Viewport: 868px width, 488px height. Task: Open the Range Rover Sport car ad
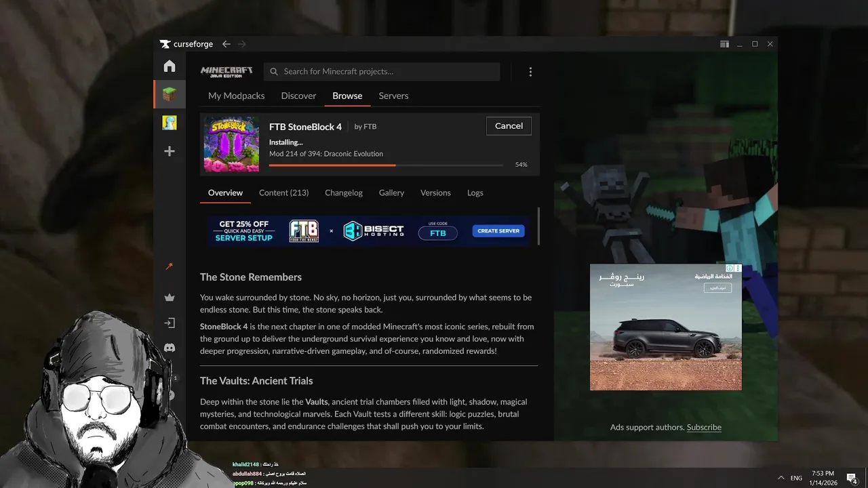click(666, 327)
